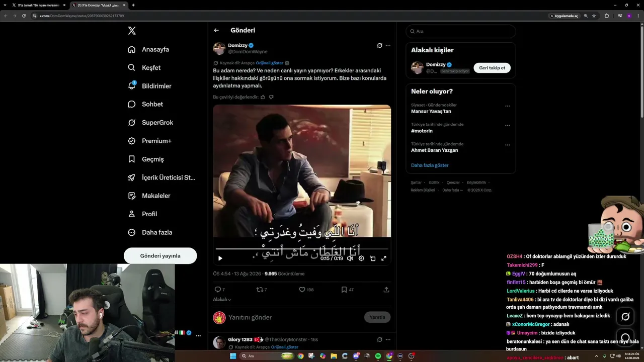Rate the translation with thumbs down
The image size is (644, 362).
pos(271,97)
